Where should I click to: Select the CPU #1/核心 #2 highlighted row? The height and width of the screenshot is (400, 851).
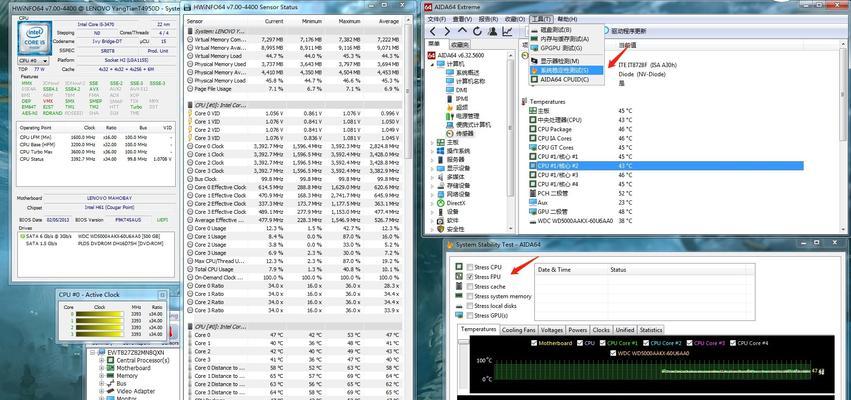[666, 166]
